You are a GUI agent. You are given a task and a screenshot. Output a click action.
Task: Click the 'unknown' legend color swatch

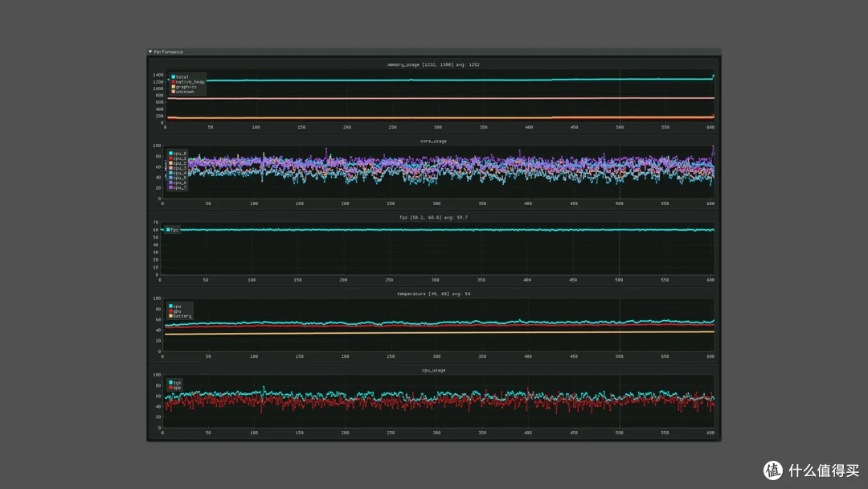[174, 92]
